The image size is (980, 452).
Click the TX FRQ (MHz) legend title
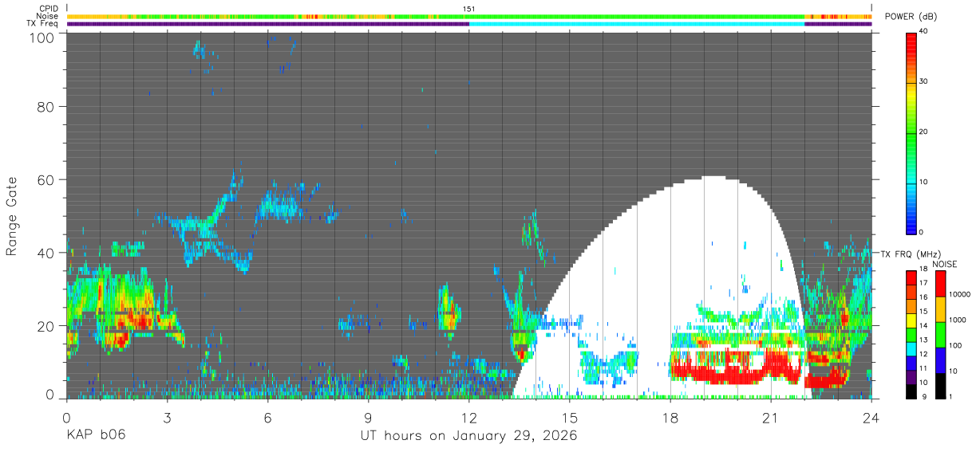pos(909,254)
